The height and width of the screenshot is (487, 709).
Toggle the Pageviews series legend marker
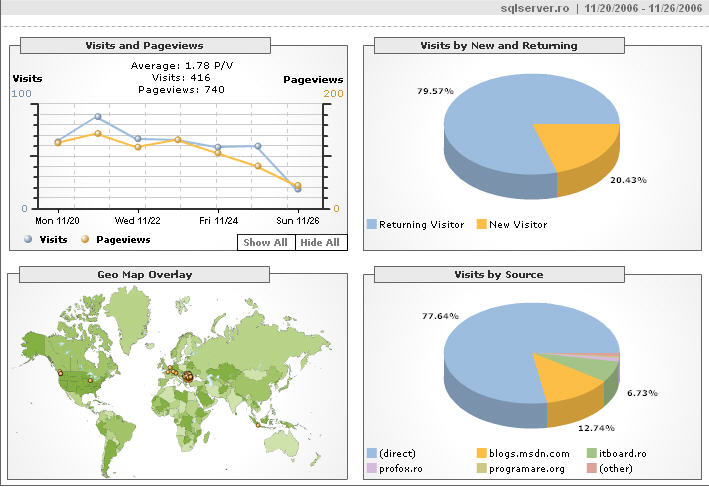coord(85,240)
